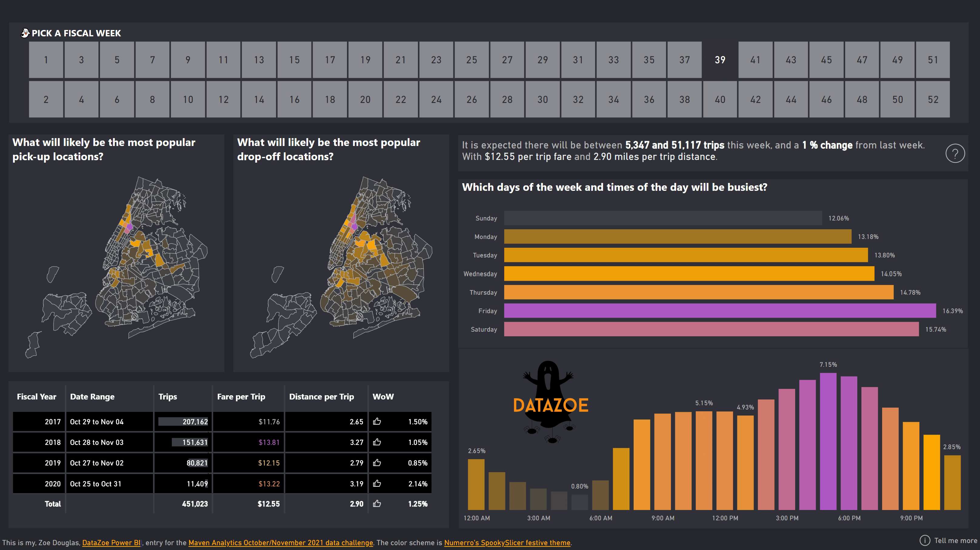Open the Maven Analytics data challenge link

tap(280, 543)
